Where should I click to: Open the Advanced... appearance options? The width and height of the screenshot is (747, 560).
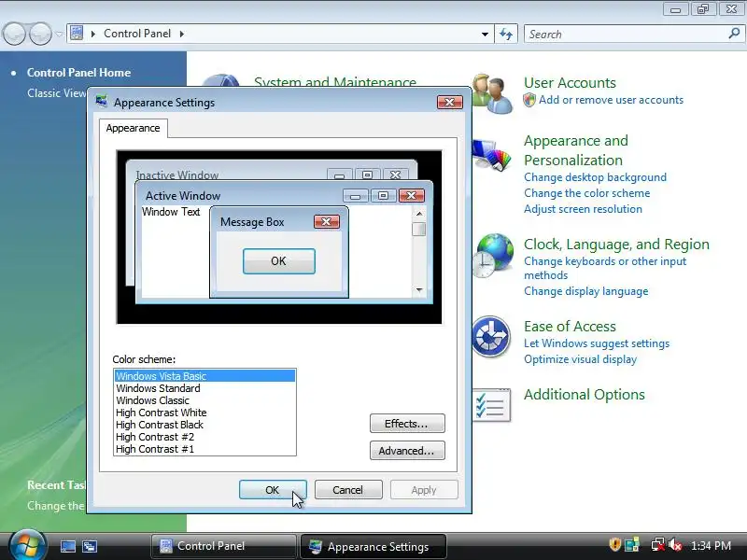(407, 451)
